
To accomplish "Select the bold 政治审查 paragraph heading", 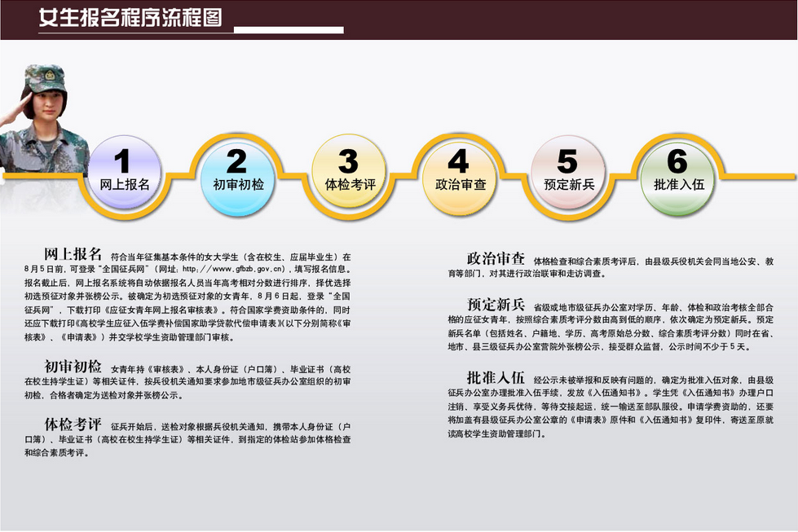I will pos(496,258).
